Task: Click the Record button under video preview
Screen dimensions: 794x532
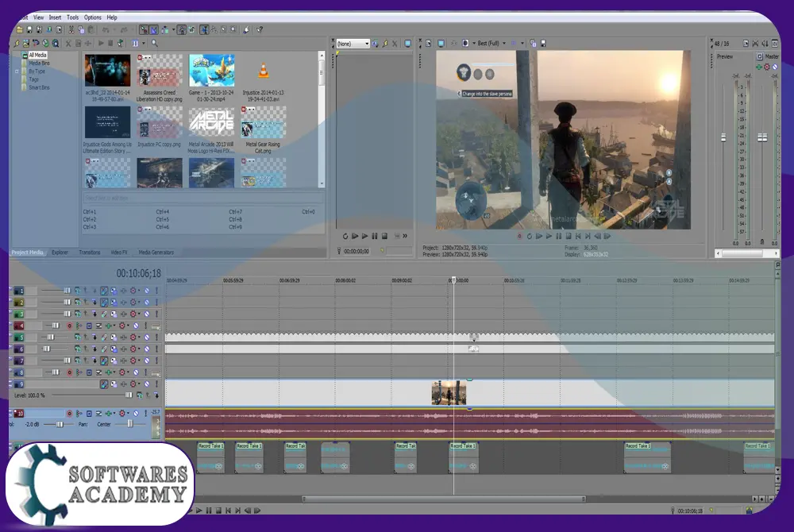Action: (x=519, y=236)
